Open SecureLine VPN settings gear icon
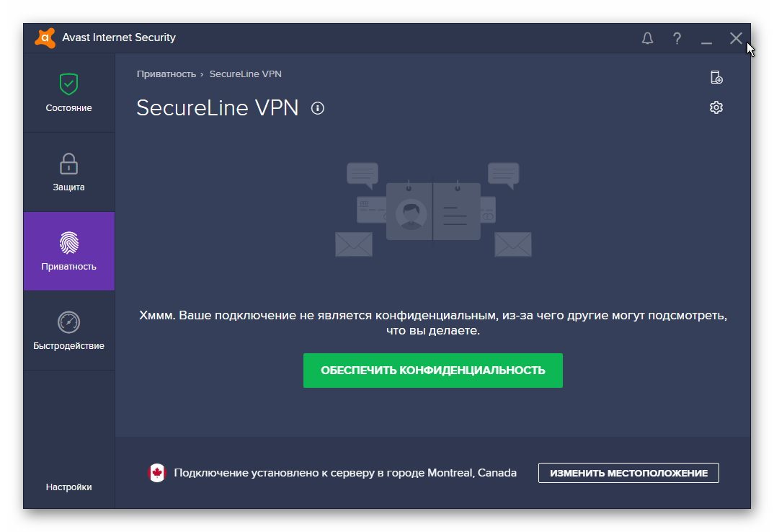The width and height of the screenshot is (774, 532). pos(716,107)
